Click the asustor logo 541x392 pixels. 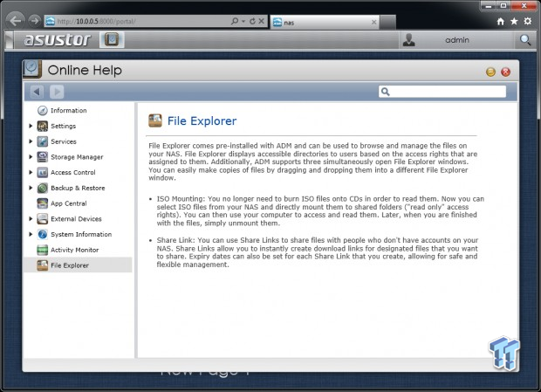[58, 39]
